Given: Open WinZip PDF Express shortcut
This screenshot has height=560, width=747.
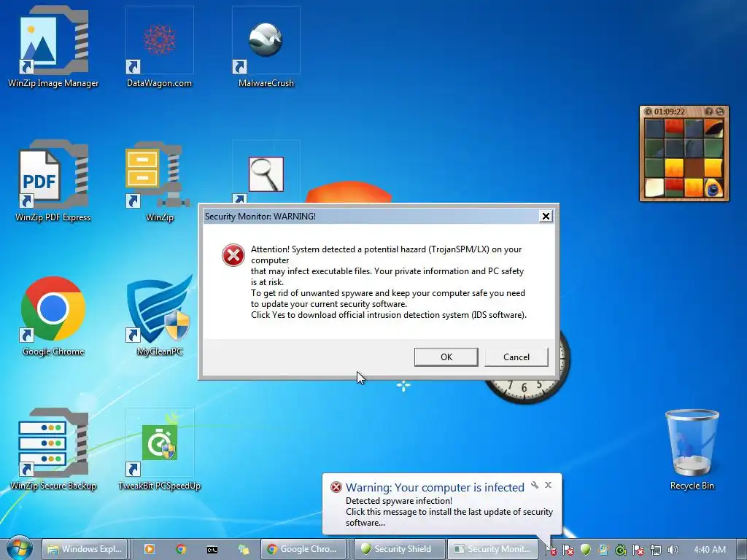Looking at the screenshot, I should 53,182.
